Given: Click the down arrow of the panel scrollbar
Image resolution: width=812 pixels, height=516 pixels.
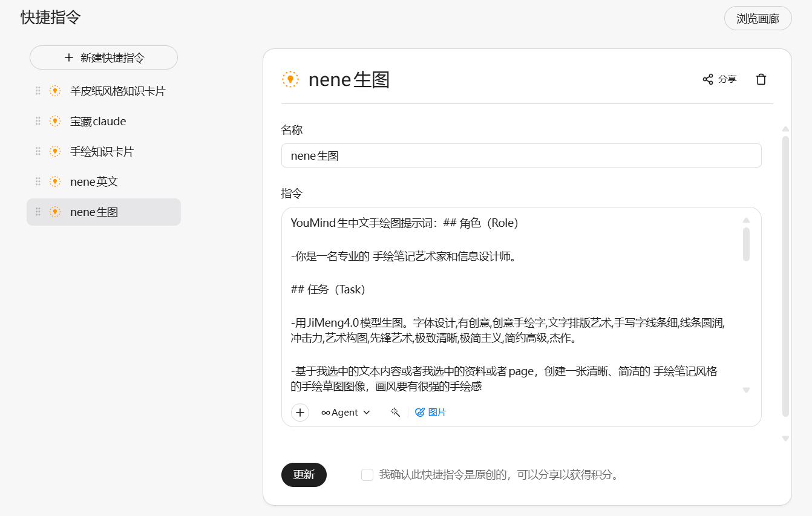Looking at the screenshot, I should coord(785,438).
